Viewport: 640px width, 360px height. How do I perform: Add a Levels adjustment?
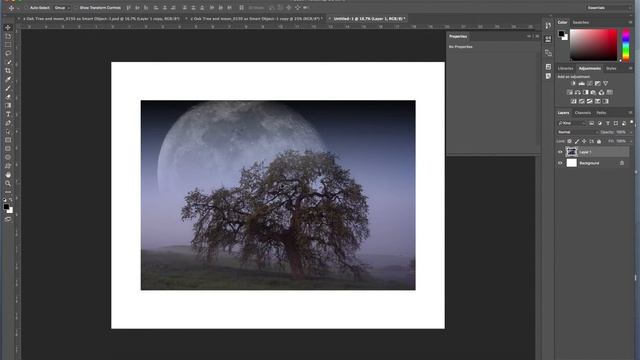581,83
